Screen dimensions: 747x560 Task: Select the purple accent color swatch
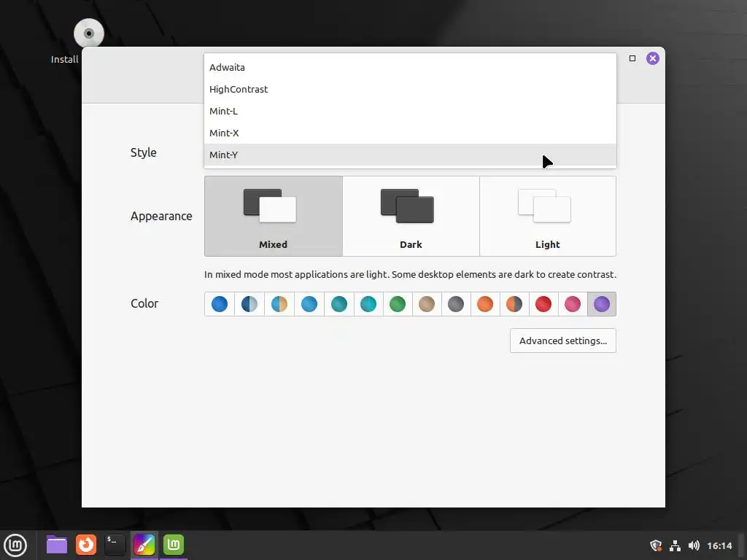coord(602,304)
